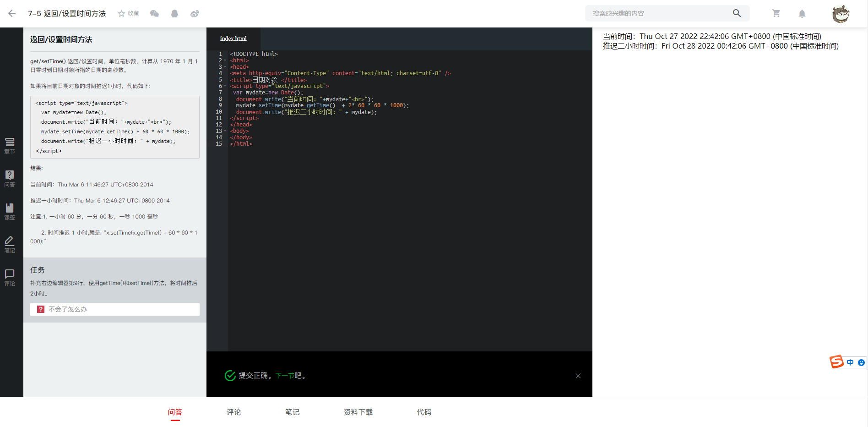Click the 推迟二小时时间 output line in preview
The height and width of the screenshot is (427, 868).
(x=721, y=46)
